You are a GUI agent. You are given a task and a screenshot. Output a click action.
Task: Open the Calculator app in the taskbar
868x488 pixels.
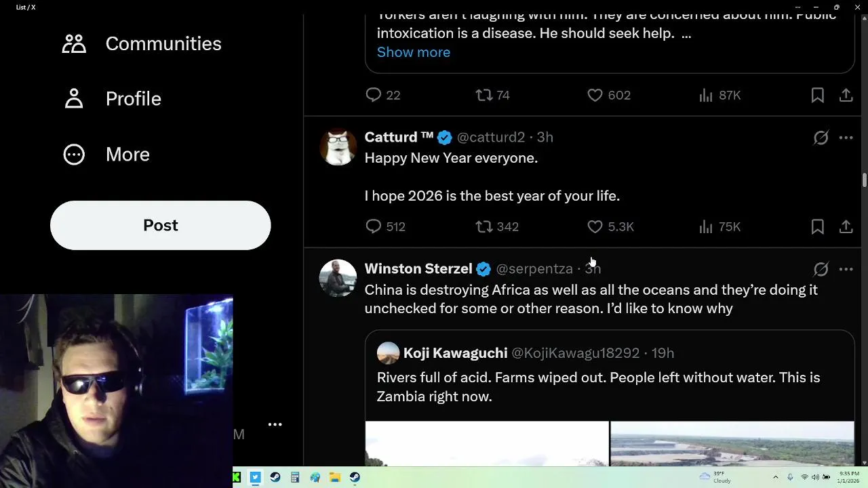click(295, 477)
